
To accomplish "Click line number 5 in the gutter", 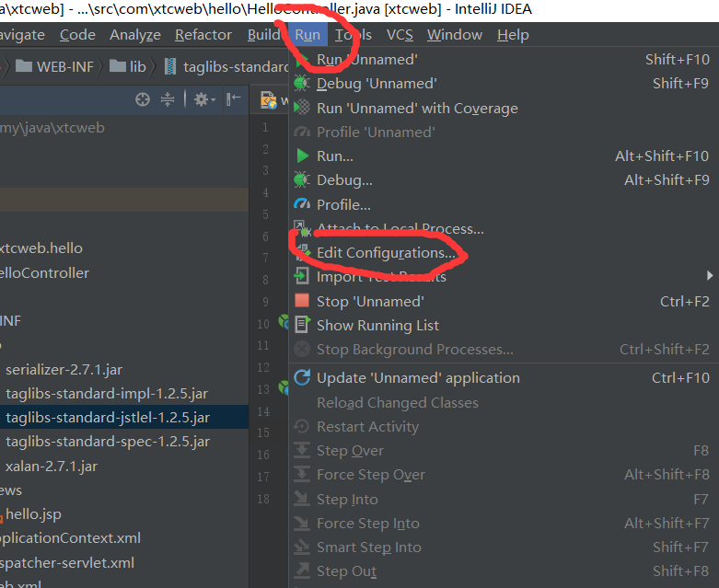I will (x=265, y=214).
